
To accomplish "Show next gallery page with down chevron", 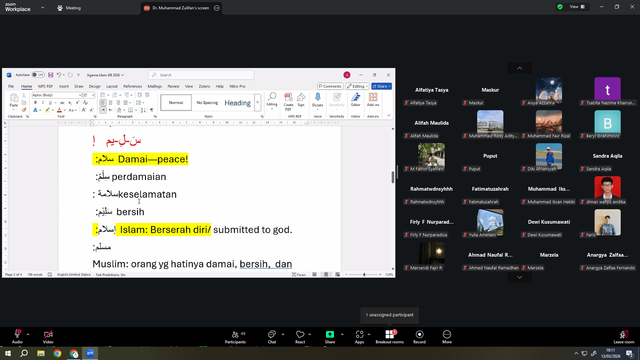I will tap(520, 278).
